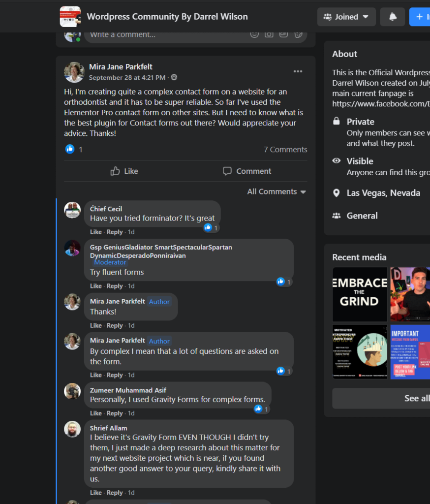
Task: Click the Like button under the post
Action: point(124,171)
